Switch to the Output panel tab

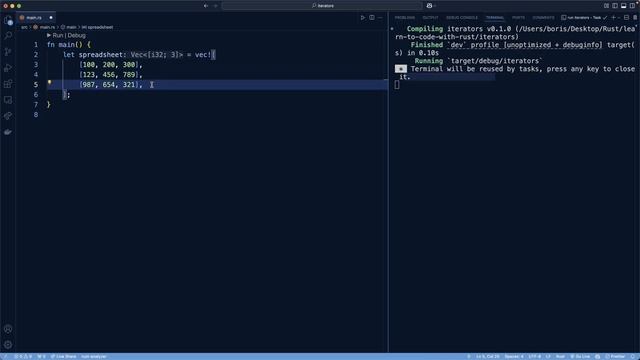(430, 18)
